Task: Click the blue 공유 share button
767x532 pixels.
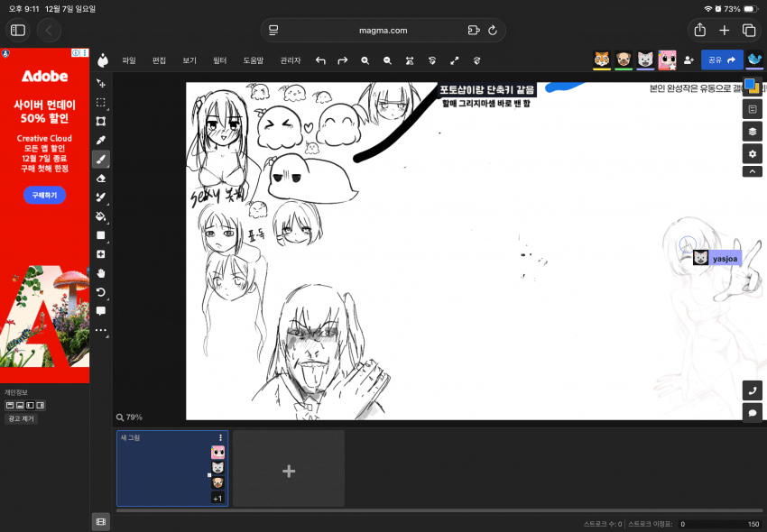Action: point(721,60)
